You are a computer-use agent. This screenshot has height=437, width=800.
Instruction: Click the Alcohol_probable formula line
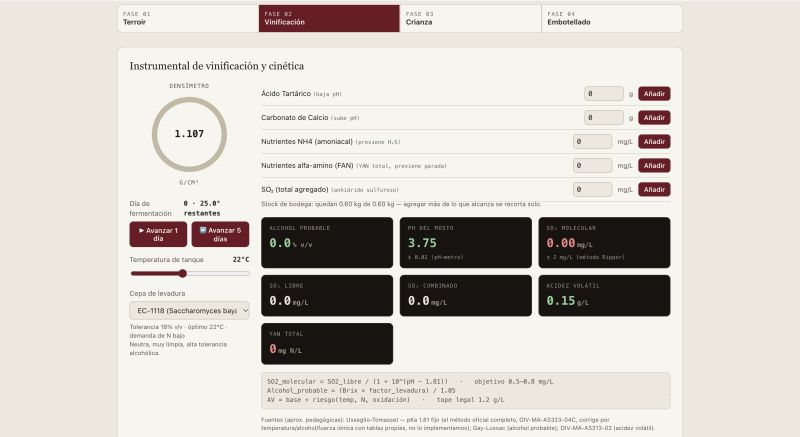tap(361, 391)
